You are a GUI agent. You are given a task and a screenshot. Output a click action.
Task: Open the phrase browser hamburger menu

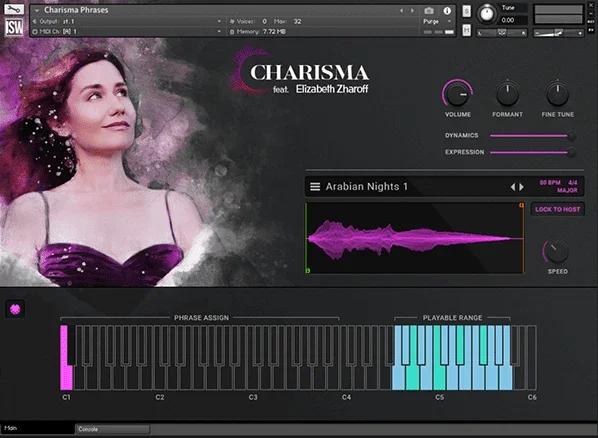[x=315, y=187]
